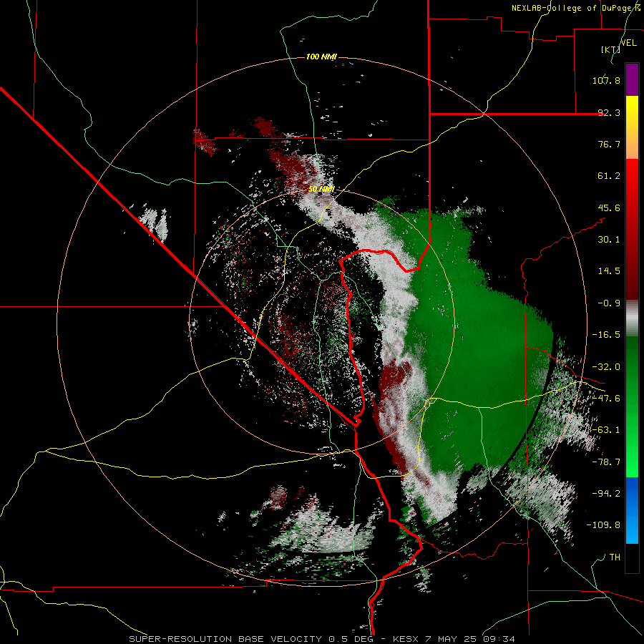Pick the purple top segment of color bar

[632, 79]
